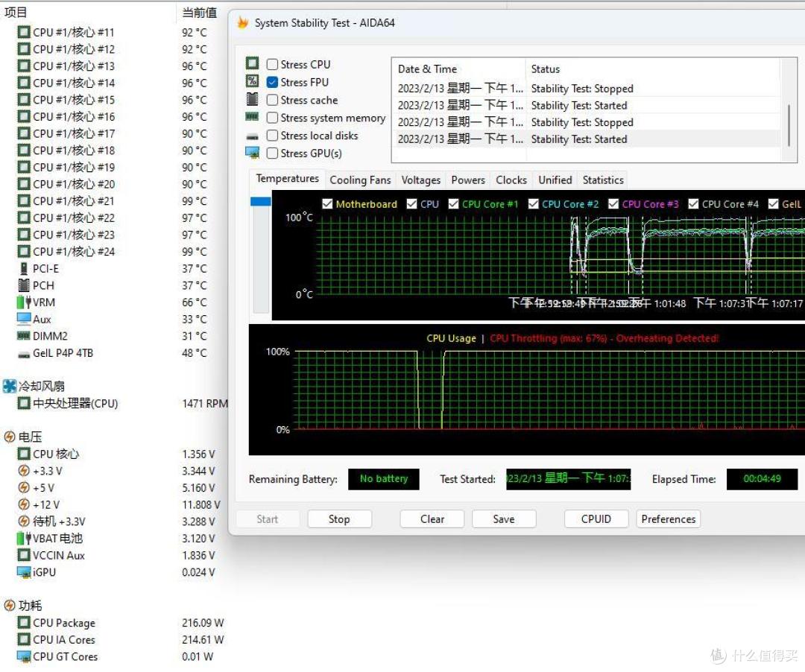Click the status log vertical scrollbar
Image resolution: width=805 pixels, height=672 pixels.
(x=789, y=127)
